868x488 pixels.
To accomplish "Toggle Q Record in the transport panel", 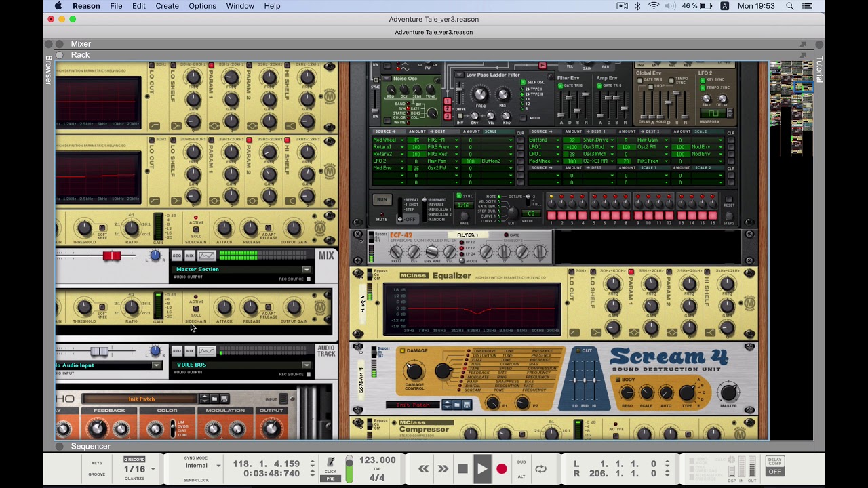I will pos(134,460).
